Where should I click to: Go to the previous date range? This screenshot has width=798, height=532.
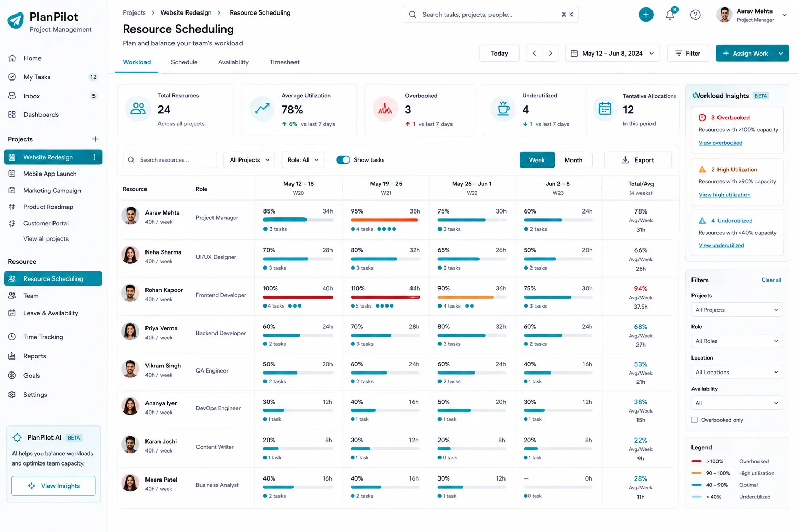click(x=534, y=53)
